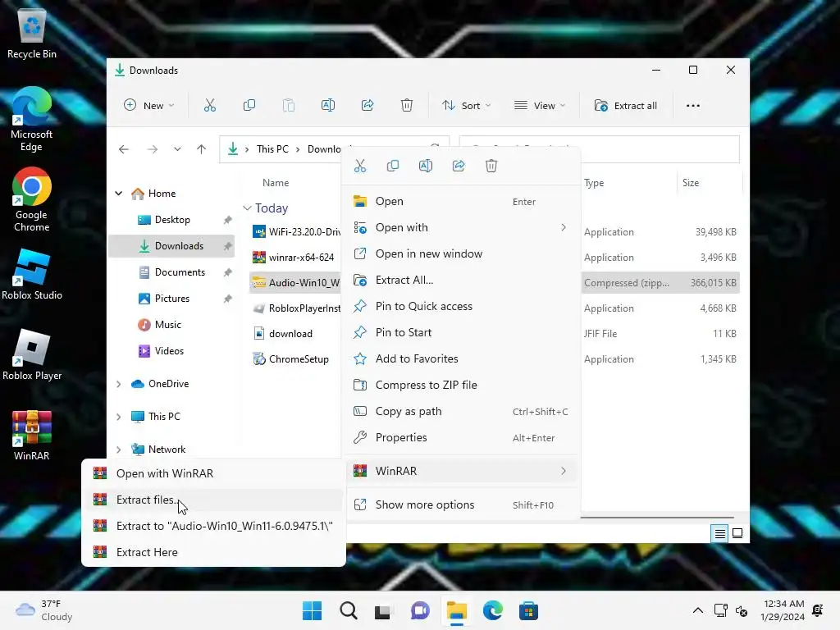Open Microsoft Store from the taskbar
Viewport: 840px width, 630px height.
pyautogui.click(x=528, y=610)
